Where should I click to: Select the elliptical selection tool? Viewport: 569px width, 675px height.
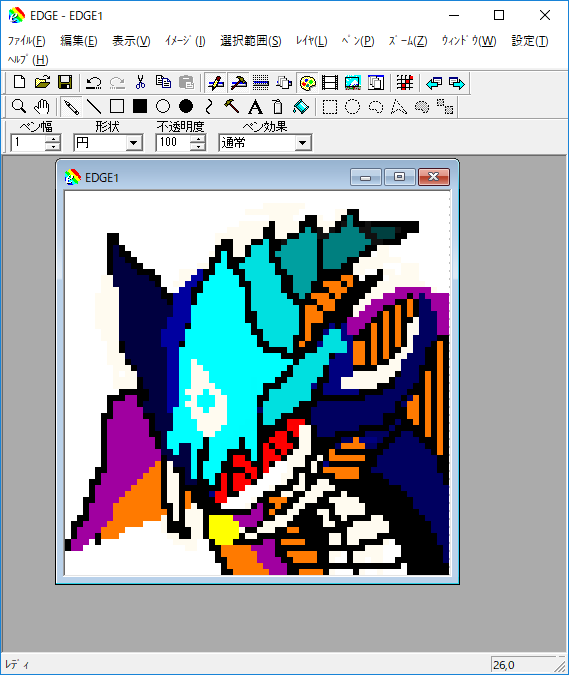(x=353, y=106)
